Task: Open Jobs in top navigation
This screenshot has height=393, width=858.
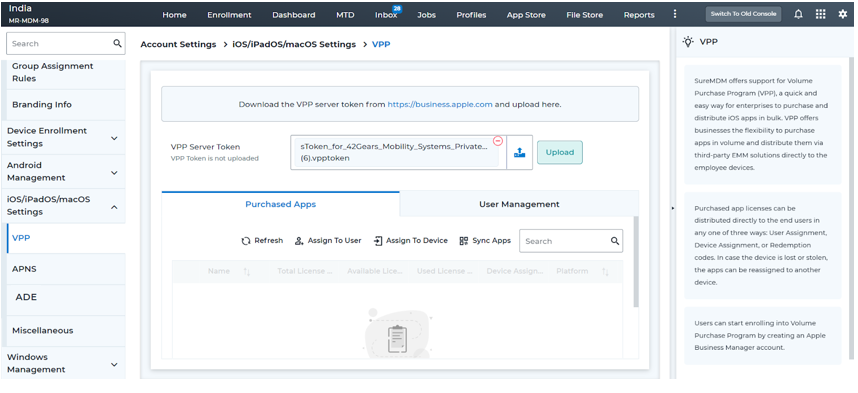Action: pyautogui.click(x=426, y=15)
